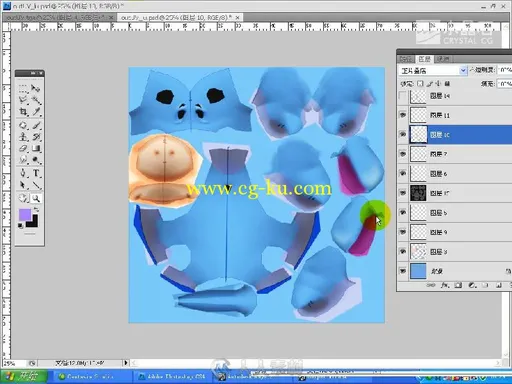Select layer 7 row
512x384 pixels.
pos(454,154)
